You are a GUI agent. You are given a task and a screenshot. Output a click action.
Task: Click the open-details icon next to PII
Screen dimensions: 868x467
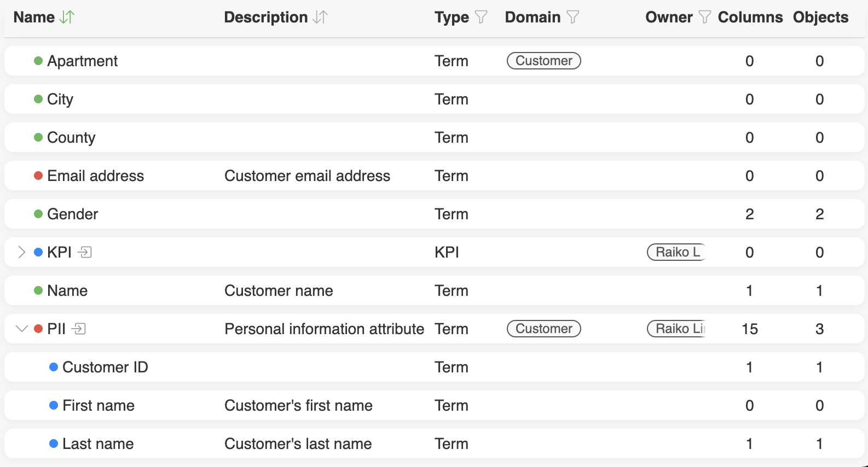79,329
